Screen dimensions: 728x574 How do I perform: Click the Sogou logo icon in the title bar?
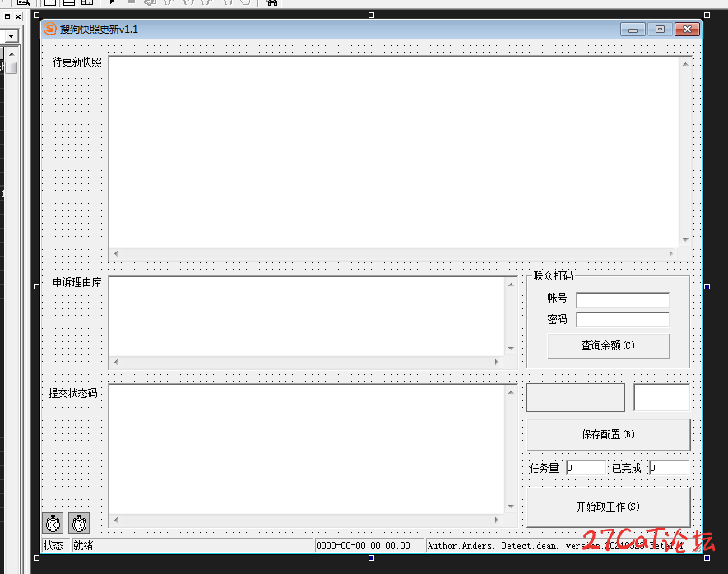[x=49, y=29]
